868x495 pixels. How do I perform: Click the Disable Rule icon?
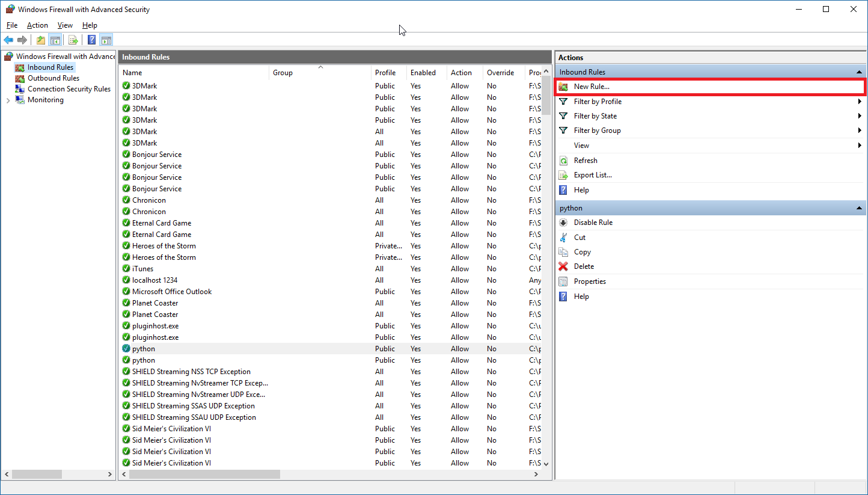563,223
